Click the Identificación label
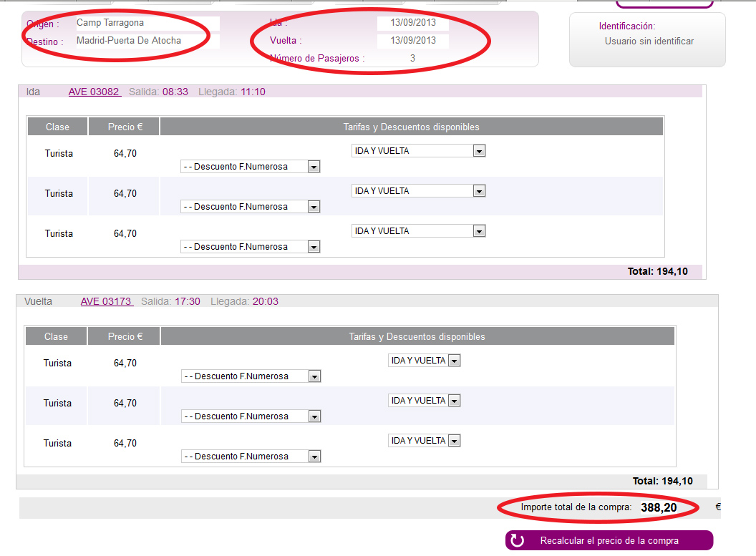This screenshot has height=556, width=756. (x=627, y=26)
